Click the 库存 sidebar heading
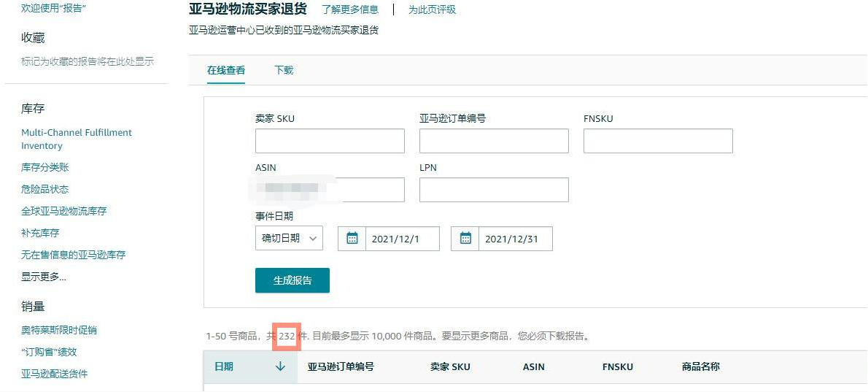Viewport: 868px width, 392px height. click(x=33, y=109)
